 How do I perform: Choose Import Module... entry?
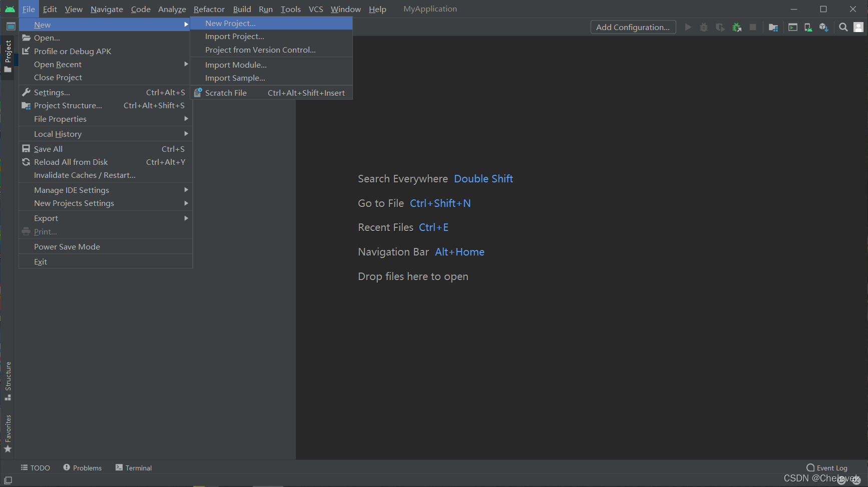pyautogui.click(x=271, y=65)
